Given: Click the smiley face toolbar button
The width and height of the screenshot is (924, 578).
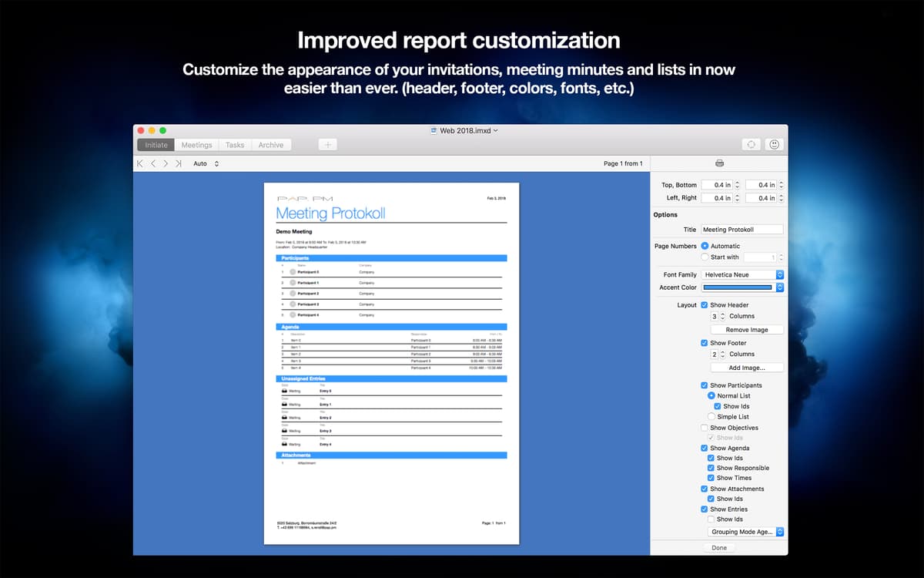Looking at the screenshot, I should coord(774,145).
